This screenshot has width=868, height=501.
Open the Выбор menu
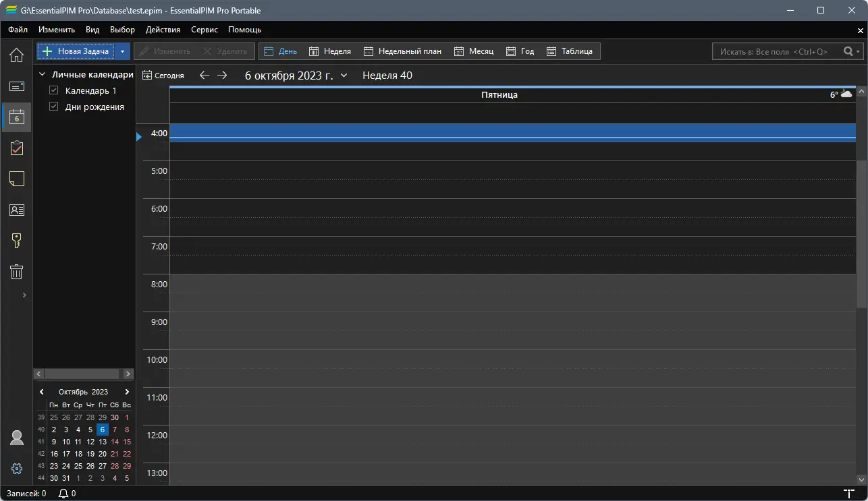point(122,30)
